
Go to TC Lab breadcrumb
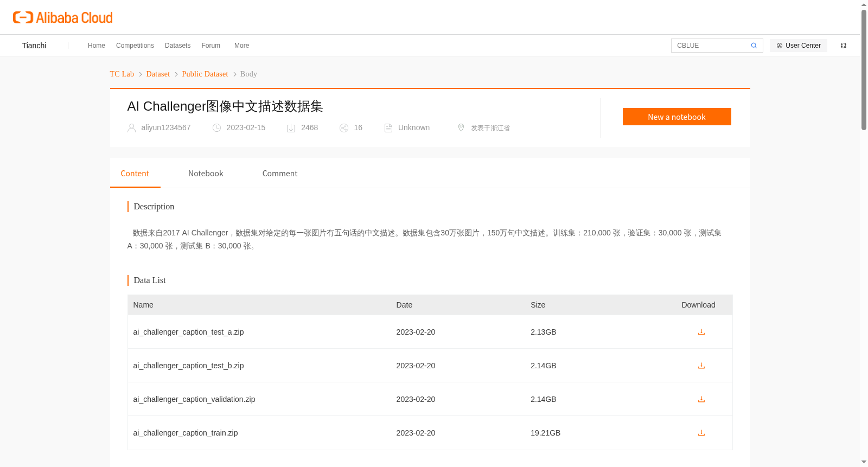(122, 74)
